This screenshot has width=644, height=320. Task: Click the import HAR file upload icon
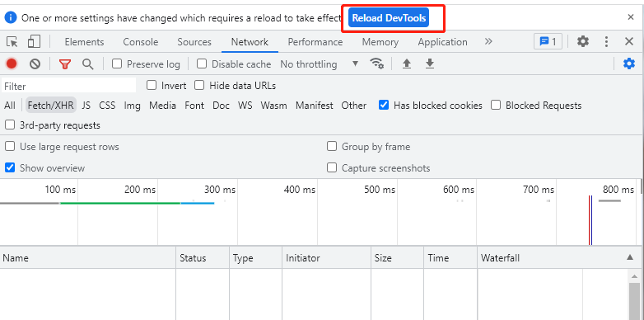click(407, 64)
